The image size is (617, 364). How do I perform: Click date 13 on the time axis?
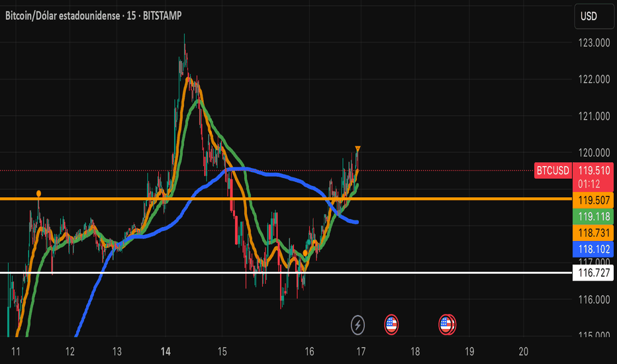[117, 351]
